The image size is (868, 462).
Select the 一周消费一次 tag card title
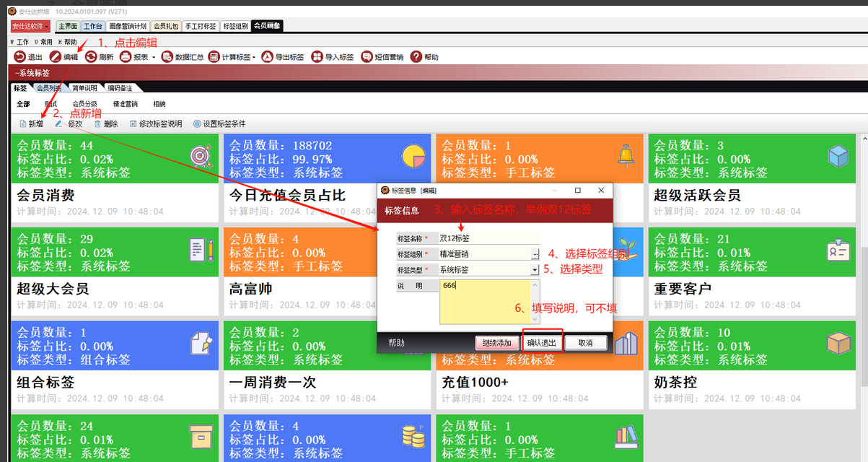point(273,383)
